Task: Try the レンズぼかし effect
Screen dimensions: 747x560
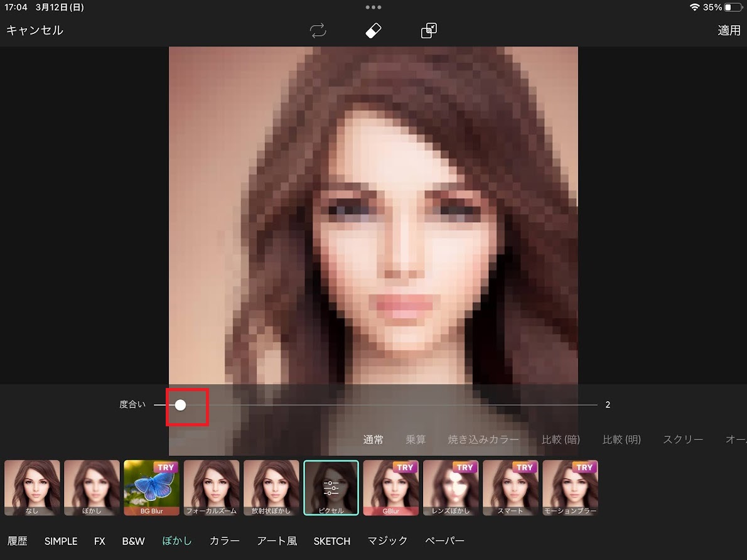Action: [450, 488]
